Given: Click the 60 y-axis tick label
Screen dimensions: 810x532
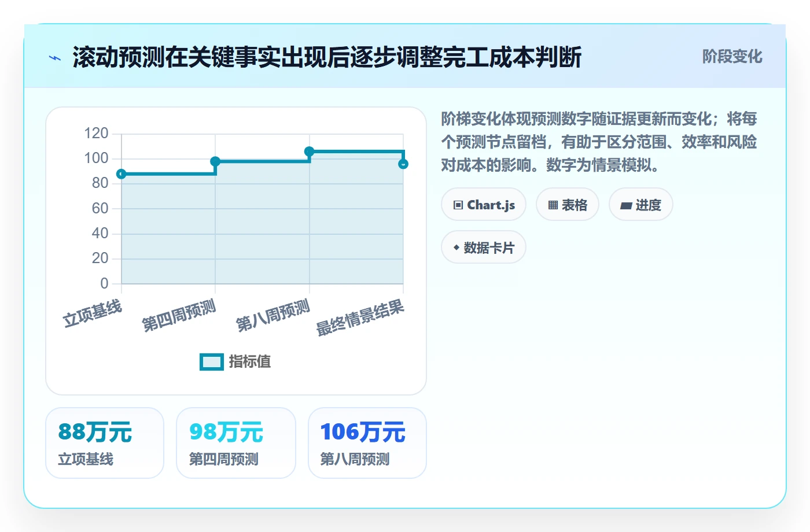Looking at the screenshot, I should (x=100, y=208).
